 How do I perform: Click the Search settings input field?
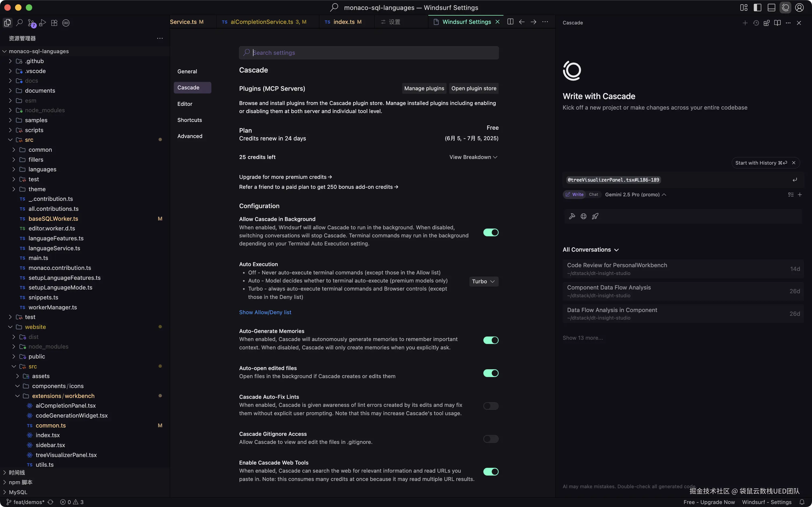pyautogui.click(x=369, y=53)
